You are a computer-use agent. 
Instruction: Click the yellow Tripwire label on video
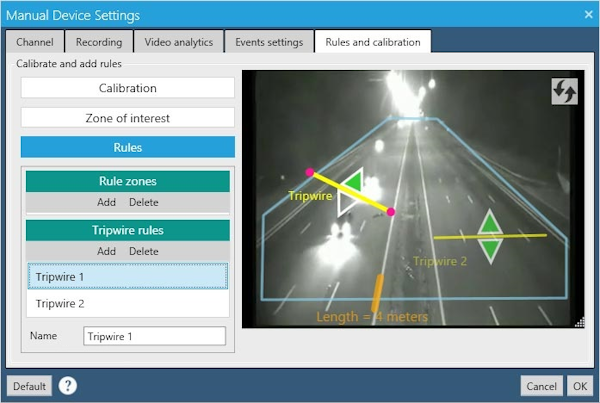310,196
